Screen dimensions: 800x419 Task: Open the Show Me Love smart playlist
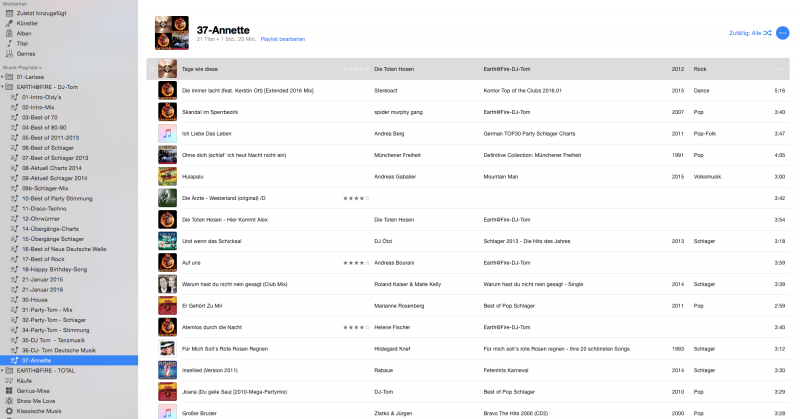pyautogui.click(x=36, y=401)
